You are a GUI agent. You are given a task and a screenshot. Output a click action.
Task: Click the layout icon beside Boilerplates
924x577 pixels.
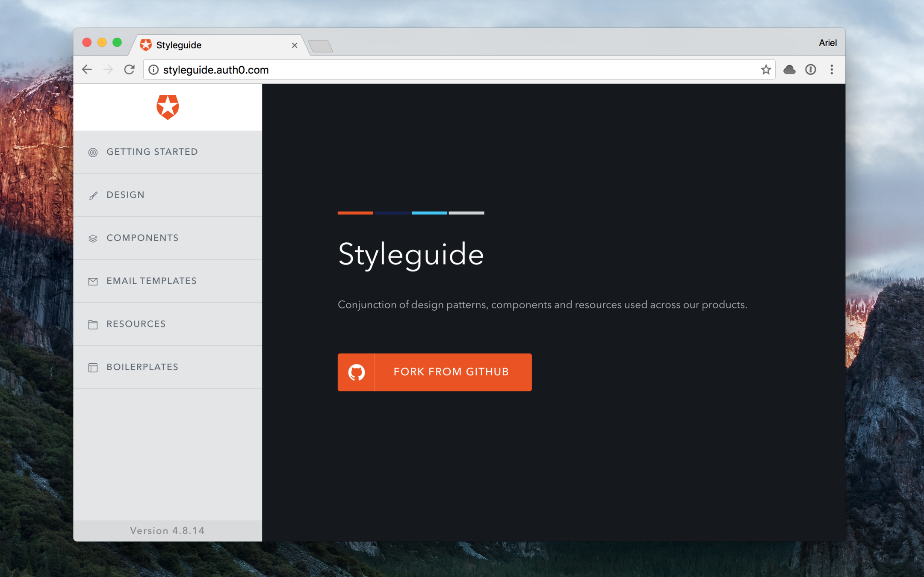[93, 368]
